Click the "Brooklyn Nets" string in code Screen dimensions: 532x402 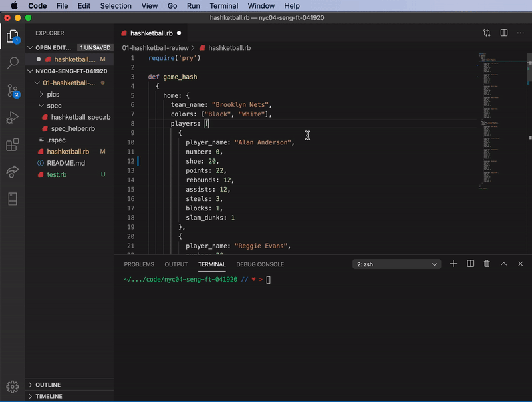240,105
